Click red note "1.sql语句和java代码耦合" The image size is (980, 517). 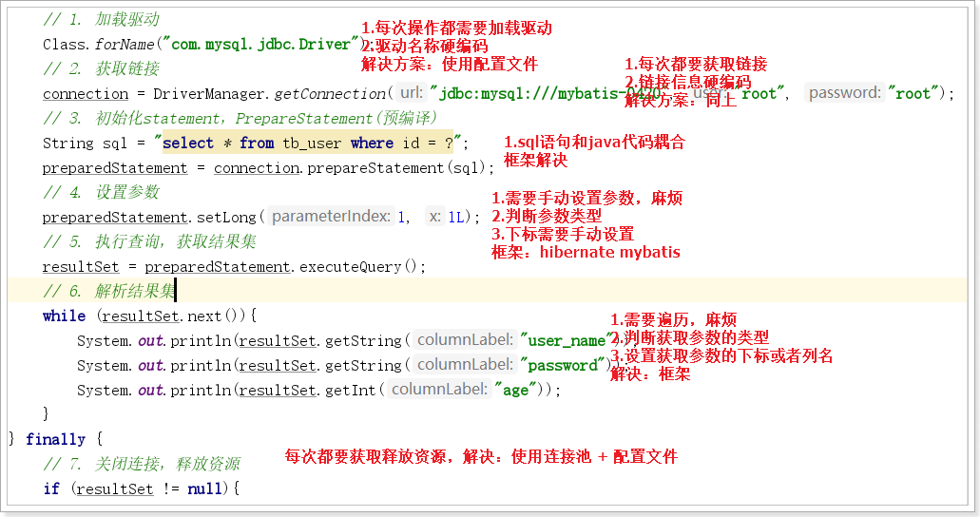tap(594, 142)
